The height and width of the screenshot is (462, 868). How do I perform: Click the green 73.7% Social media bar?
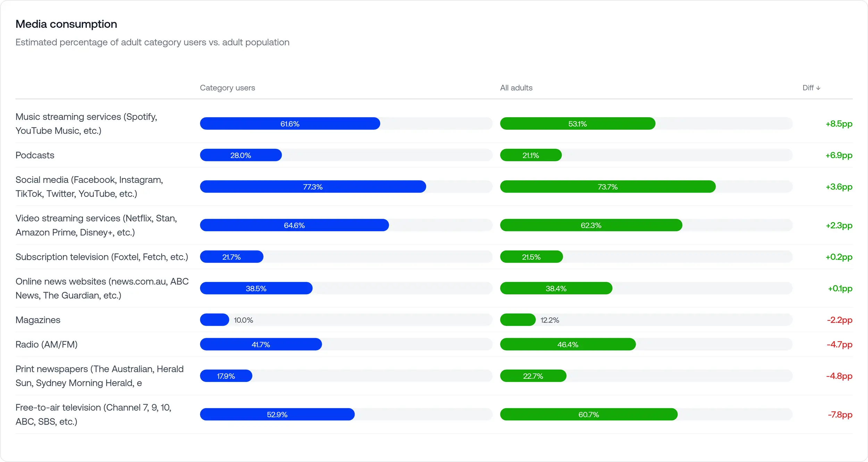[608, 187]
